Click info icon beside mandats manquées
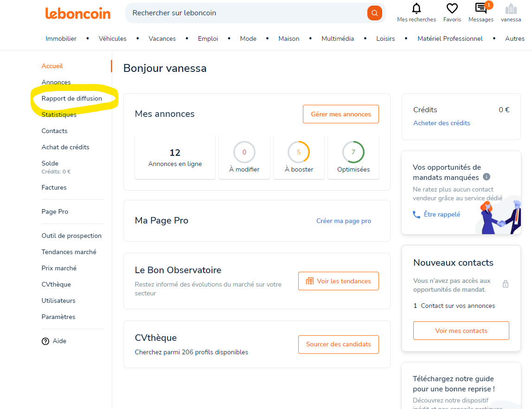The image size is (532, 409). (486, 177)
